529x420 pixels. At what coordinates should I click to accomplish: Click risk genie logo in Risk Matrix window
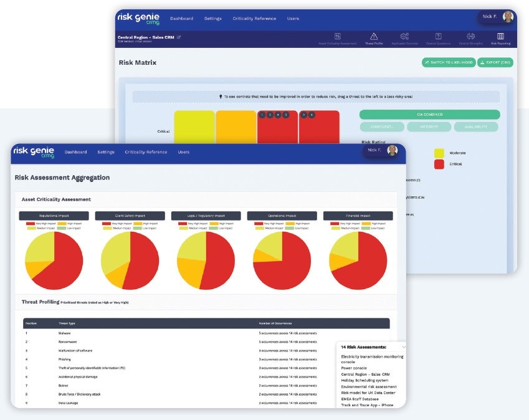(138, 19)
